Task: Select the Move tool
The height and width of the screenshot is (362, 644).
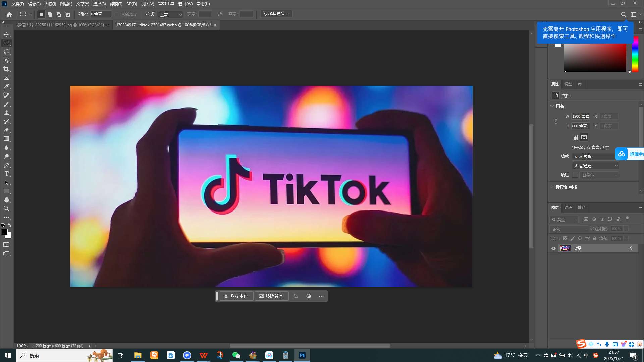Action: click(x=6, y=34)
